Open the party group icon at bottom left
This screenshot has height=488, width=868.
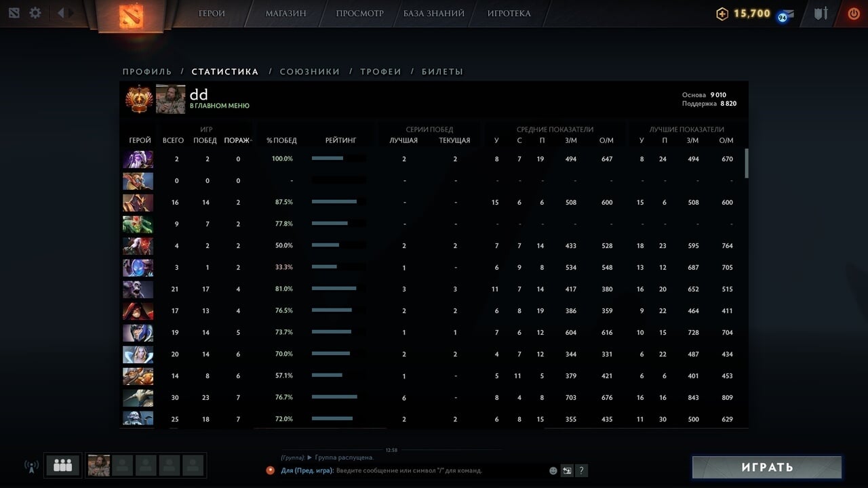pos(62,466)
